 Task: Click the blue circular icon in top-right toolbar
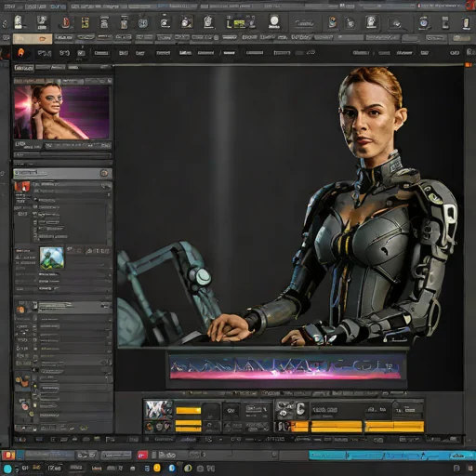(424, 22)
